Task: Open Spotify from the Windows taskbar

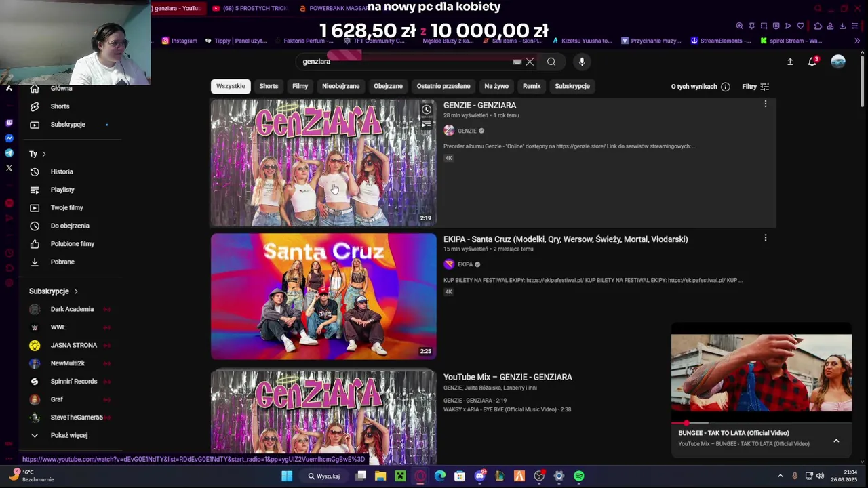Action: [x=578, y=476]
